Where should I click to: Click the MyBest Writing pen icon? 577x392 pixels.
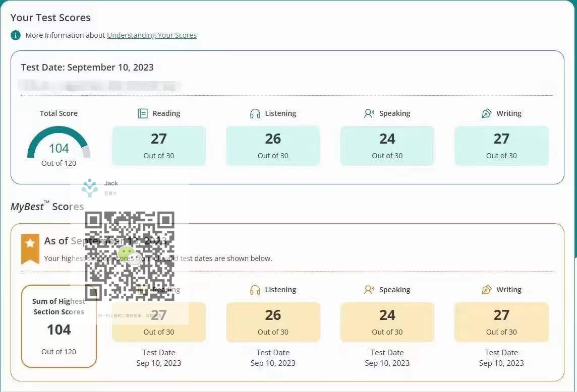click(487, 290)
